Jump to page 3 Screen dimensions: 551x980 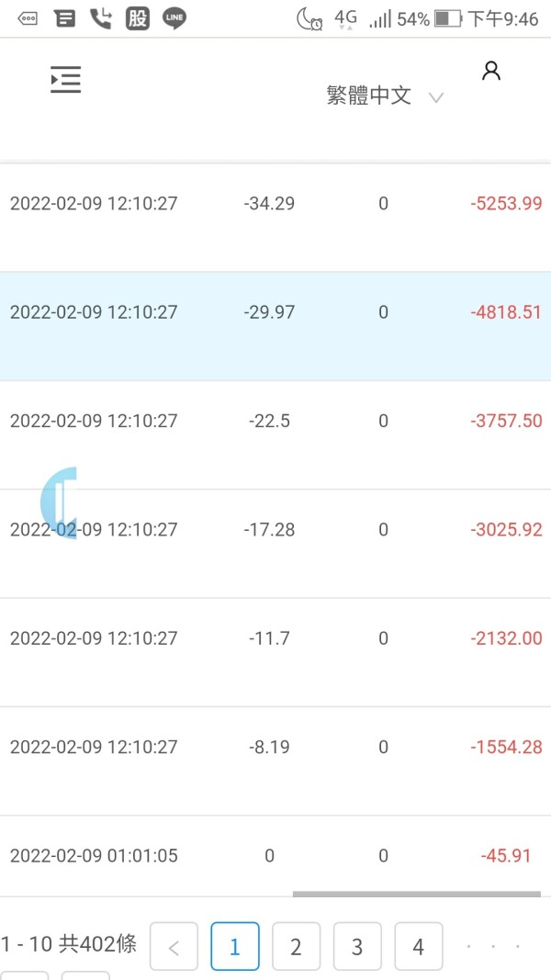point(357,946)
